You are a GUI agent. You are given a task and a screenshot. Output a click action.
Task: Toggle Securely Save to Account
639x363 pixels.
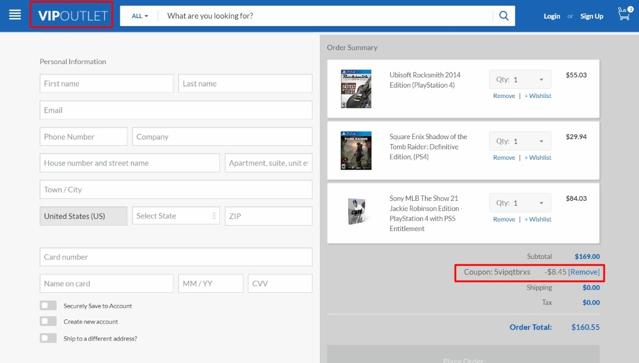48,306
